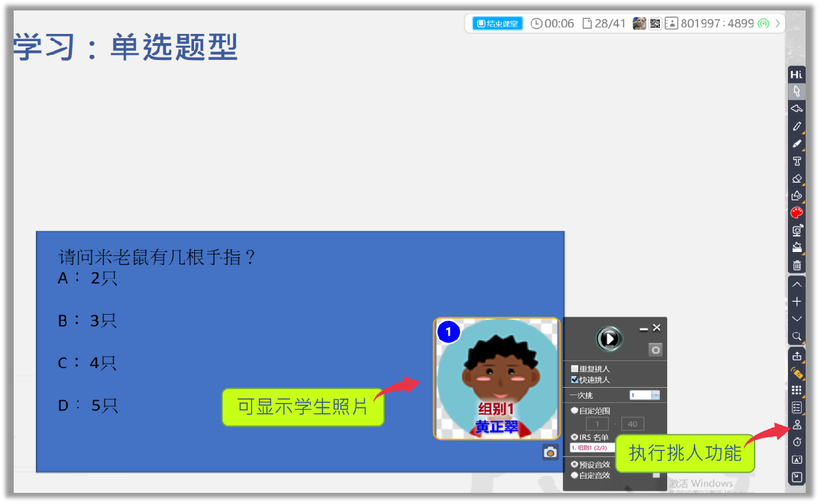Open the timer tool
The height and width of the screenshot is (504, 820).
pyautogui.click(x=796, y=442)
